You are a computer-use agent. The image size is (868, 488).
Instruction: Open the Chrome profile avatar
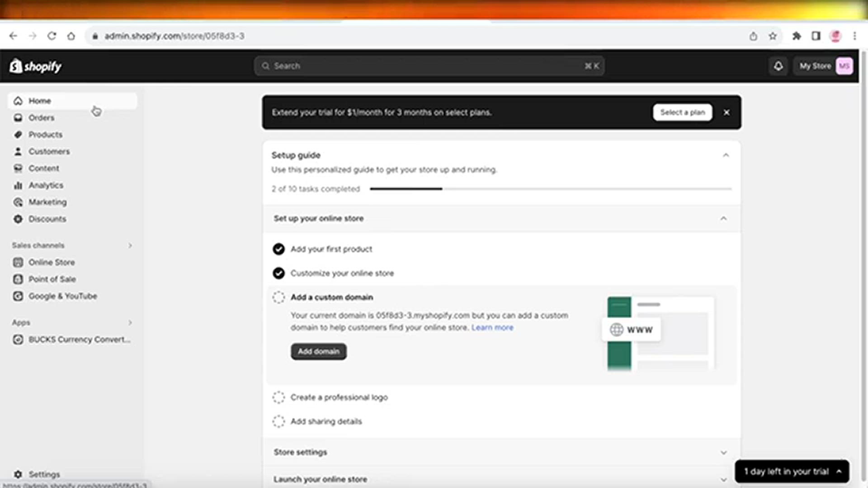click(x=835, y=36)
